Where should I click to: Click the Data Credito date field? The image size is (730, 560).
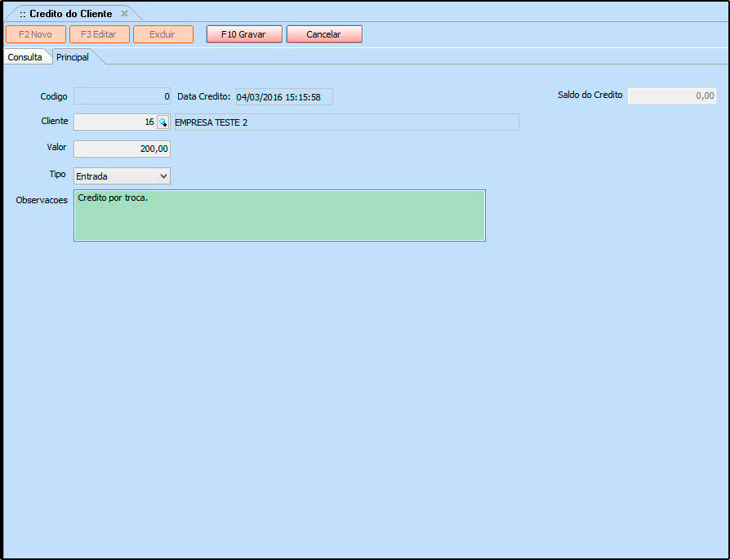tap(284, 97)
